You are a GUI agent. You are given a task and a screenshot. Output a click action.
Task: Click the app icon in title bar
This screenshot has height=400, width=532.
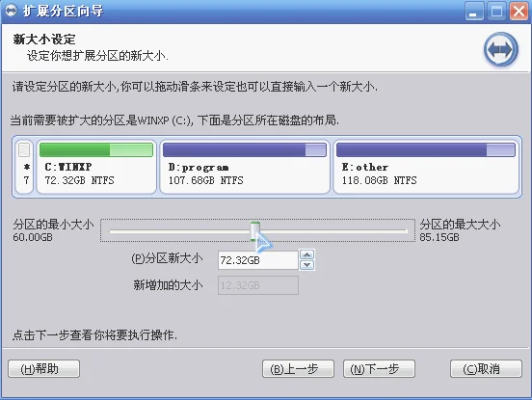pos(11,12)
